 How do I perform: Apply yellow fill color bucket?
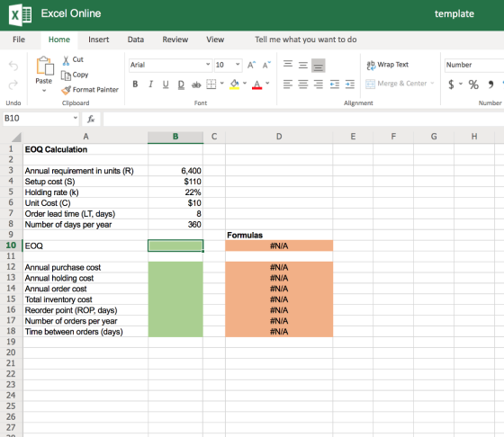[x=235, y=85]
